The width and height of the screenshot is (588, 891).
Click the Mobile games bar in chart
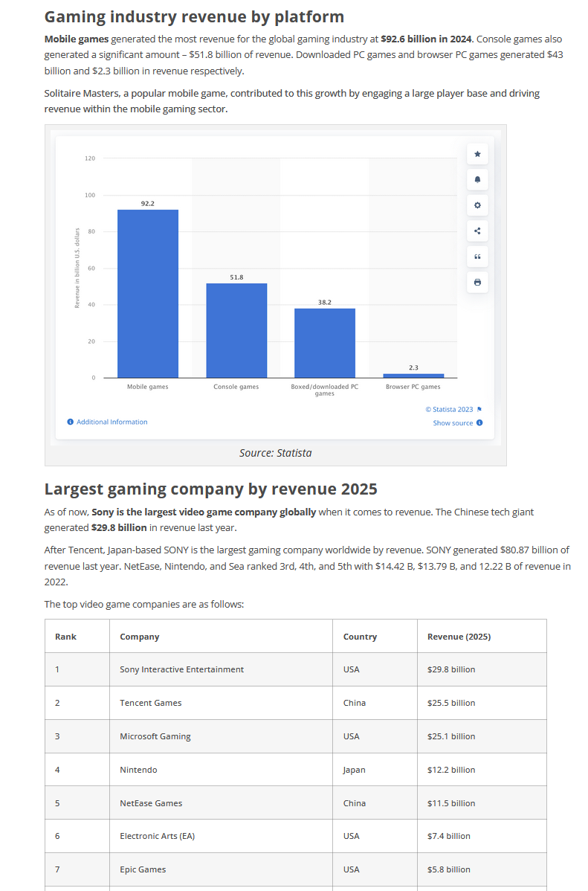click(148, 294)
